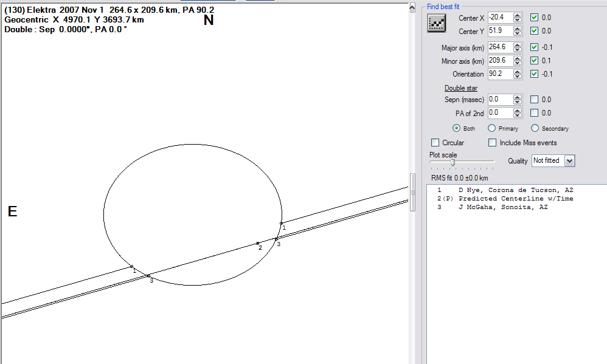
Task: Click the Center Y value field
Action: [x=500, y=31]
